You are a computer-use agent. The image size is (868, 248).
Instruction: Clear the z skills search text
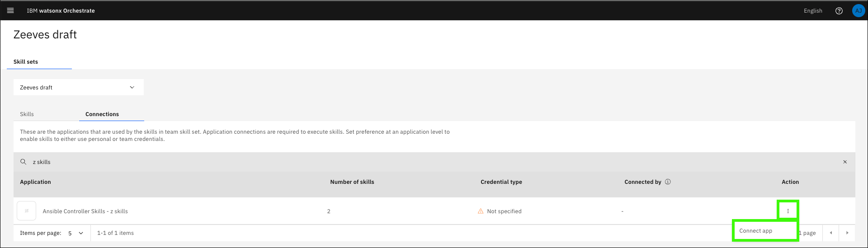[x=845, y=162]
